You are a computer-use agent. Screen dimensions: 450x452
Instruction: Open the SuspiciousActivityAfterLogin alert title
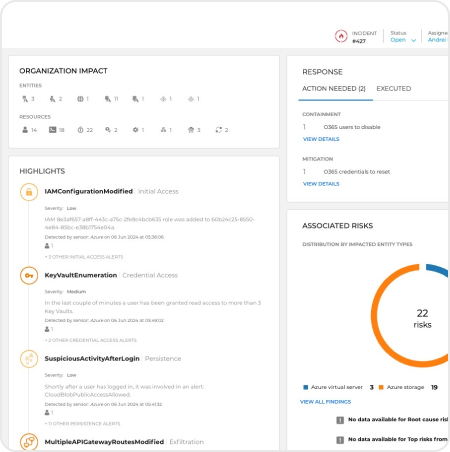tap(92, 359)
